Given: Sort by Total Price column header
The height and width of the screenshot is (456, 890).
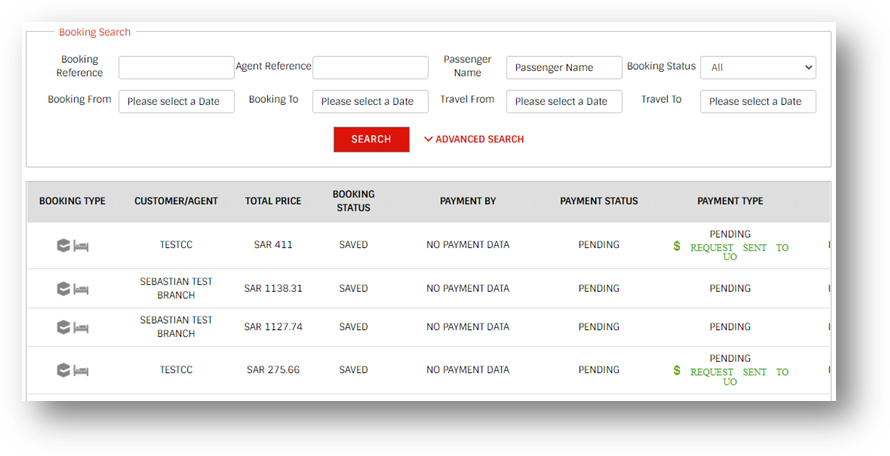Looking at the screenshot, I should (273, 201).
